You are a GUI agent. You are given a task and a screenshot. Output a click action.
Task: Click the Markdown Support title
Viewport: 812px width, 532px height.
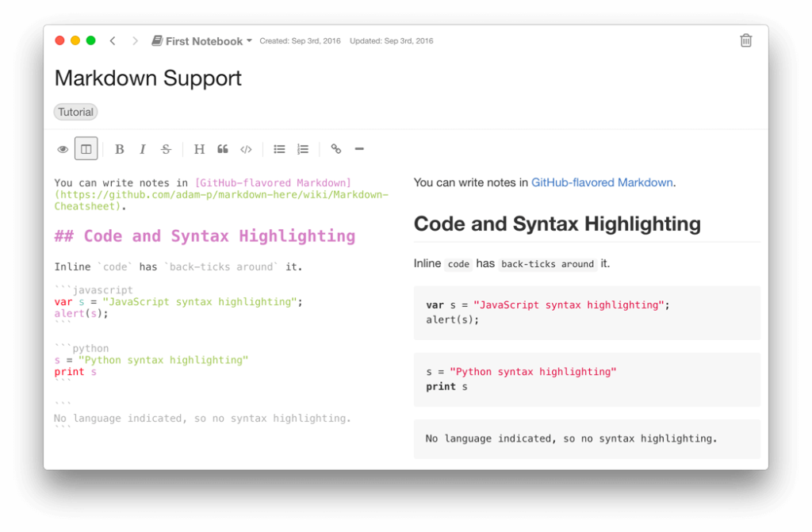coord(147,78)
